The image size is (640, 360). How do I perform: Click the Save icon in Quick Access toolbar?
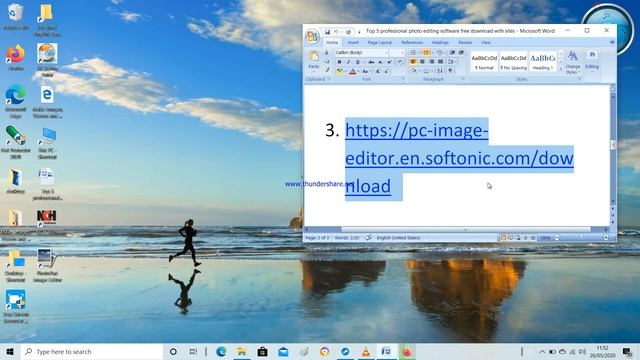coord(327,32)
